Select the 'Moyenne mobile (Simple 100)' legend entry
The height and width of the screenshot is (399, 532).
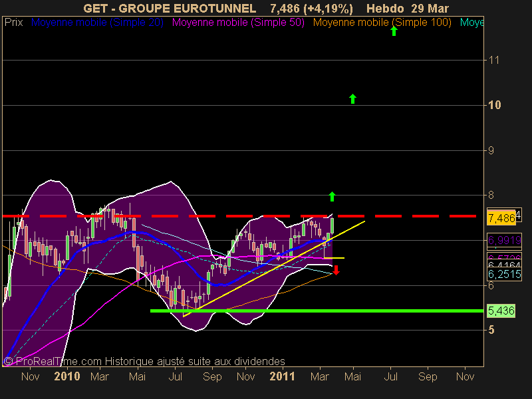click(x=382, y=23)
